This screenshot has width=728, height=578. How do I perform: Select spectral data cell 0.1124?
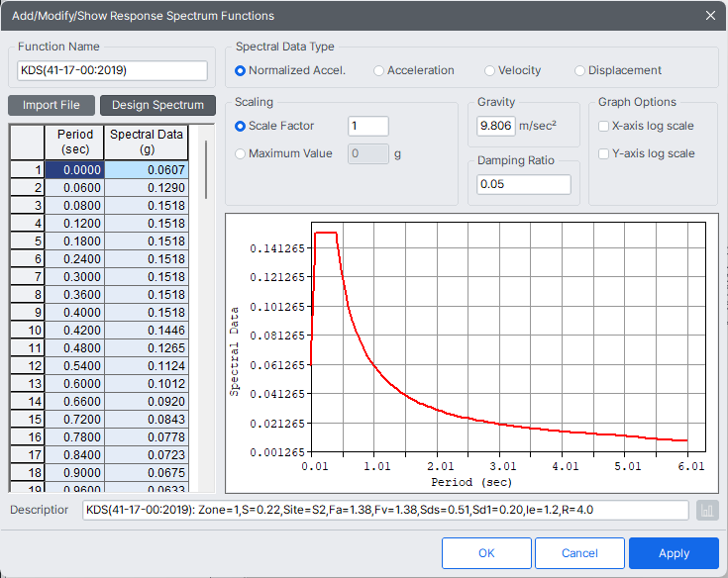[147, 366]
